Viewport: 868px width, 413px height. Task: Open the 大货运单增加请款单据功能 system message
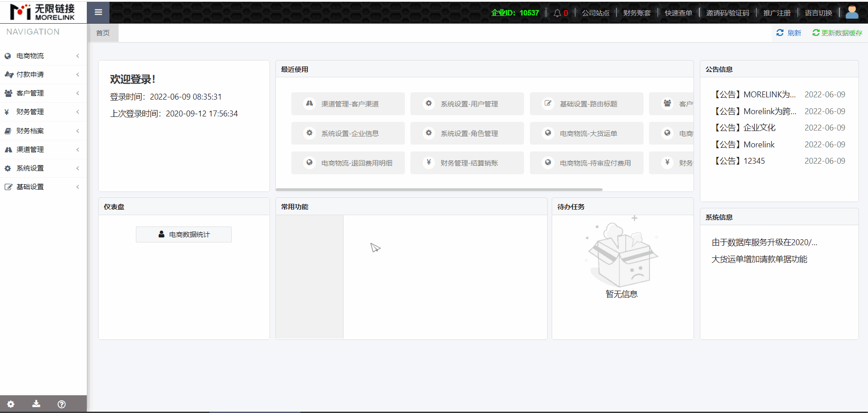(759, 259)
